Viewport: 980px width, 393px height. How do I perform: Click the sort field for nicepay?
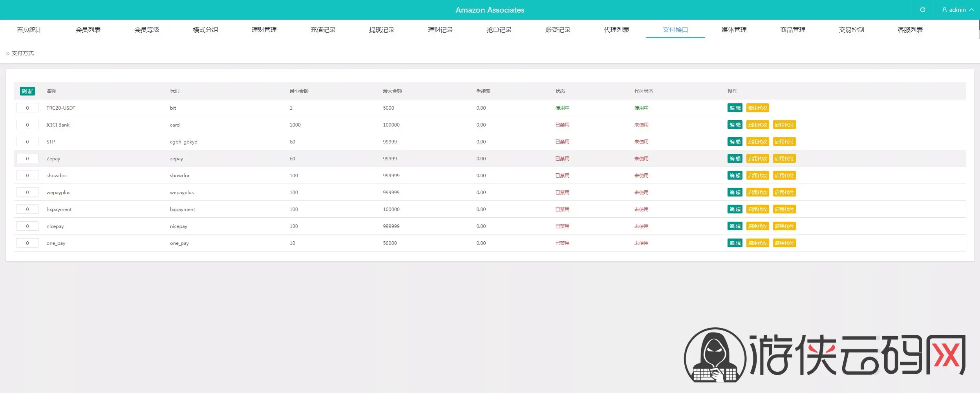(27, 226)
